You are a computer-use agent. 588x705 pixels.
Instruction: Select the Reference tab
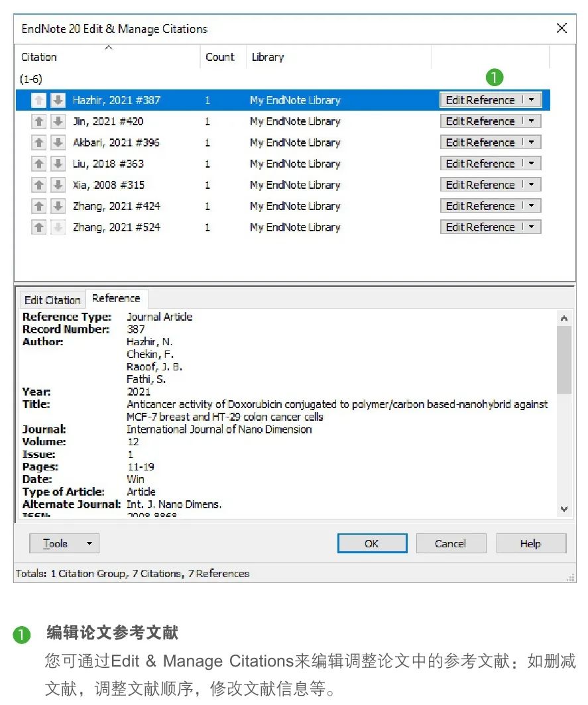point(116,298)
